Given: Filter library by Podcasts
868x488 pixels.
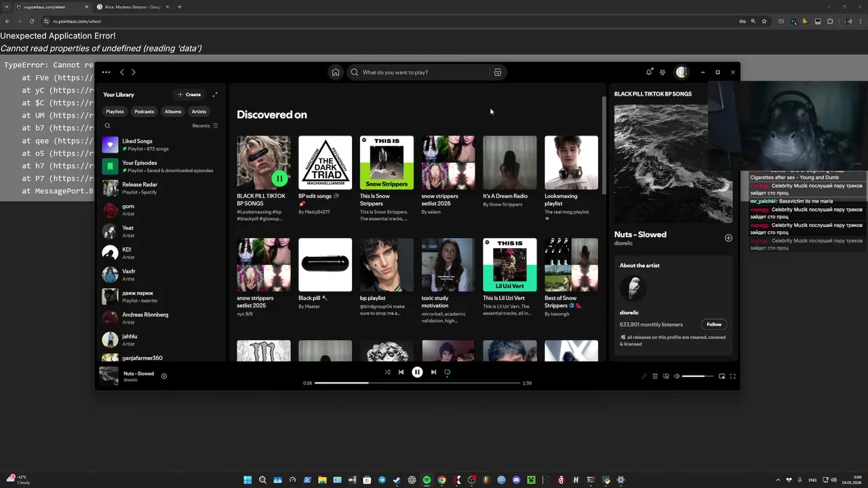Looking at the screenshot, I should point(144,111).
